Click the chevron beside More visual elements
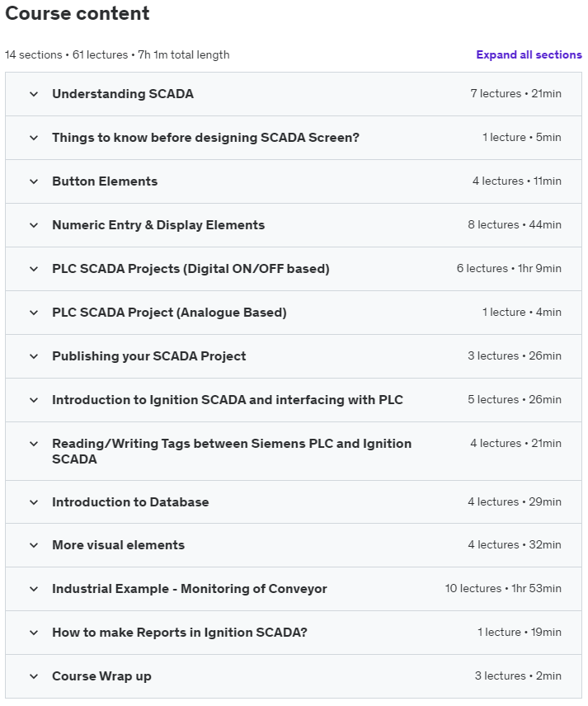The width and height of the screenshot is (588, 706). point(34,545)
